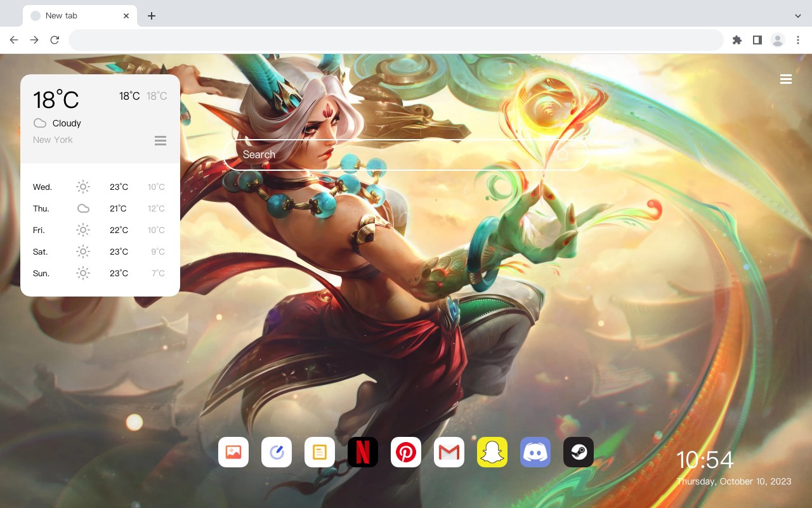Reload the current page
The height and width of the screenshot is (508, 812).
click(x=55, y=40)
